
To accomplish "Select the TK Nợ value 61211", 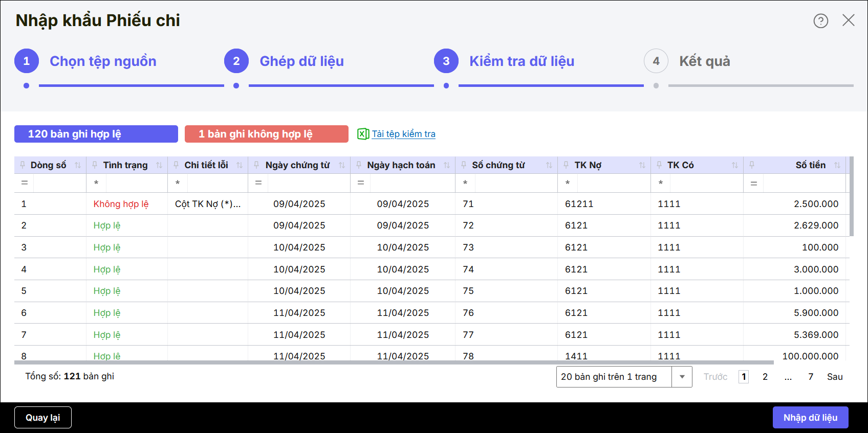I will (579, 204).
